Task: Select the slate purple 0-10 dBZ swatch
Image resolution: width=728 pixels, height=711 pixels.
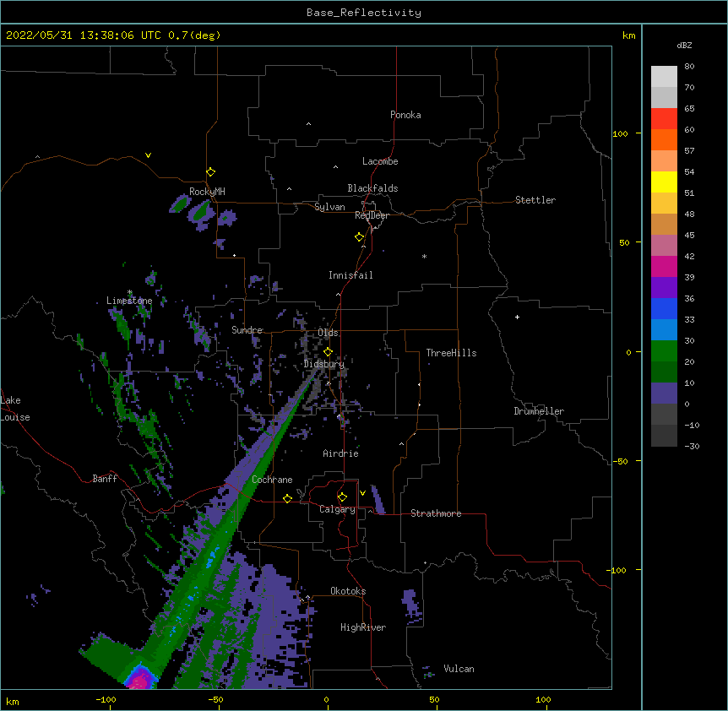Action: [x=664, y=393]
